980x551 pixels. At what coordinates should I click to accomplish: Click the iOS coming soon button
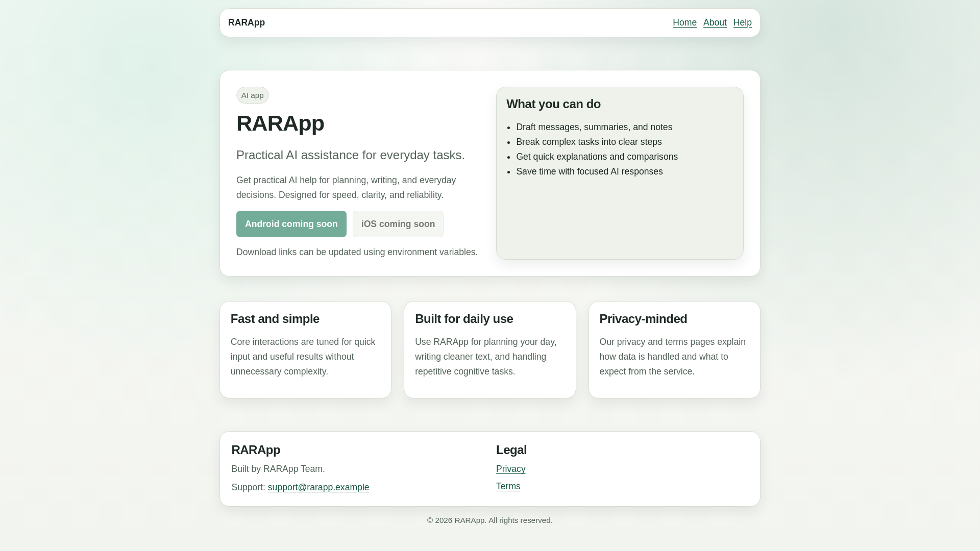(x=398, y=224)
